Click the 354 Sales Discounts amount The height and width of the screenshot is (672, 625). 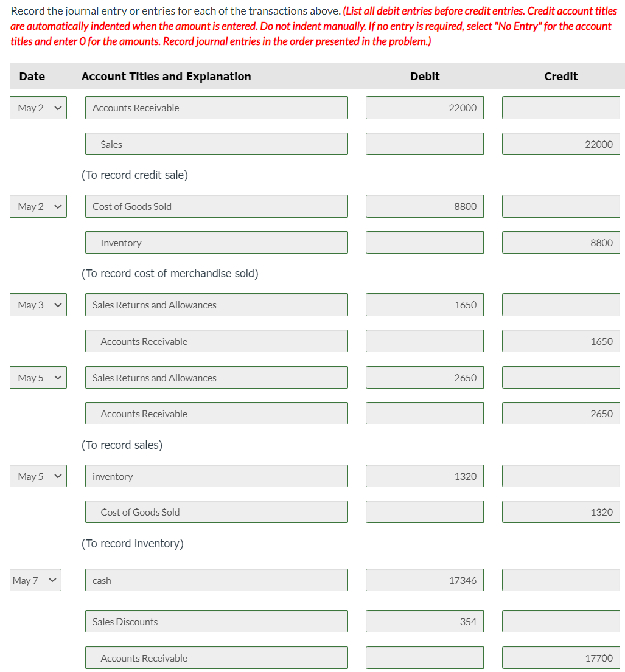(x=424, y=621)
